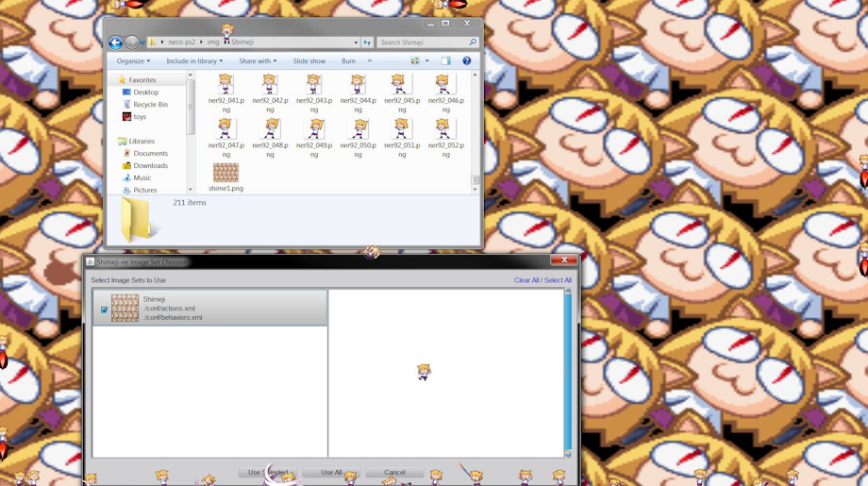Screen dimensions: 868x486
Task: Click Select All link
Action: 558,280
